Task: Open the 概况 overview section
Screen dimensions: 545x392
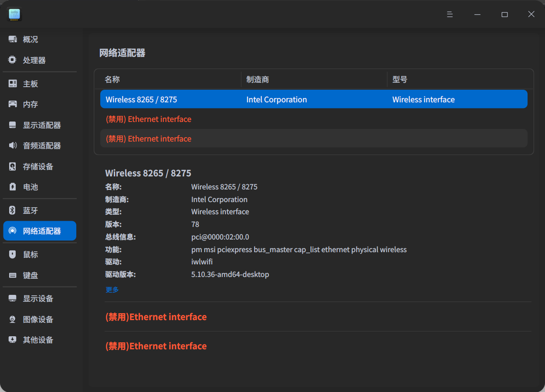Action: [31, 39]
